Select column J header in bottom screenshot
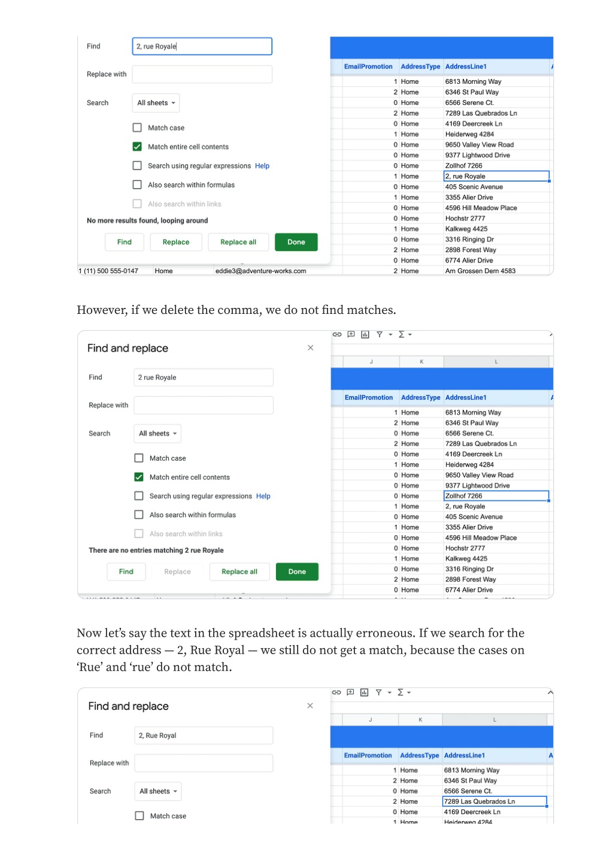 pos(371,719)
